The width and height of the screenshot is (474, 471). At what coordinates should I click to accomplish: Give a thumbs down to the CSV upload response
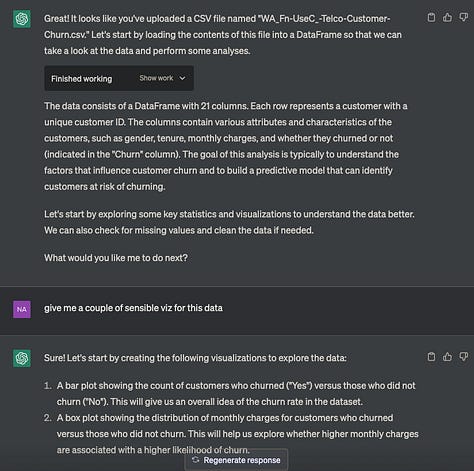[464, 17]
